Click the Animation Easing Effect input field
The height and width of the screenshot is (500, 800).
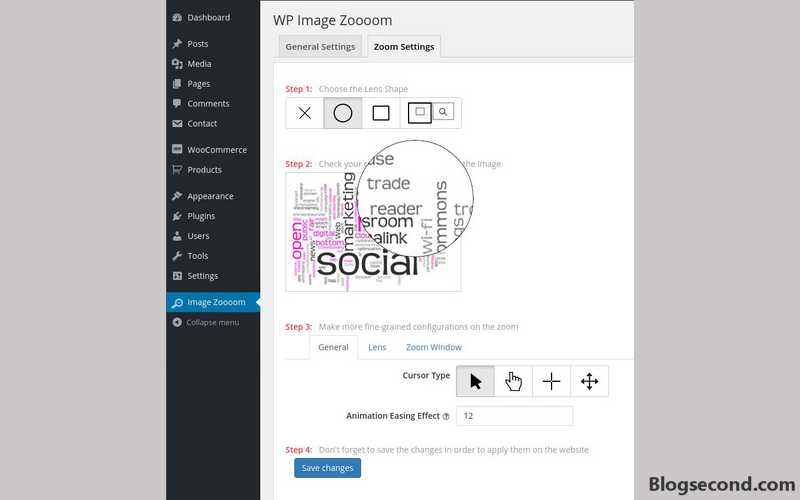coord(514,416)
